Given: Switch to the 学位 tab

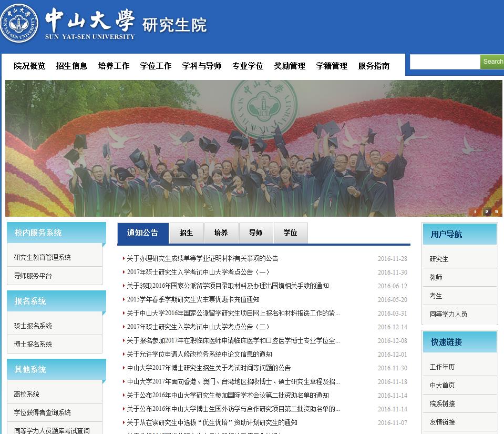Looking at the screenshot, I should (291, 233).
